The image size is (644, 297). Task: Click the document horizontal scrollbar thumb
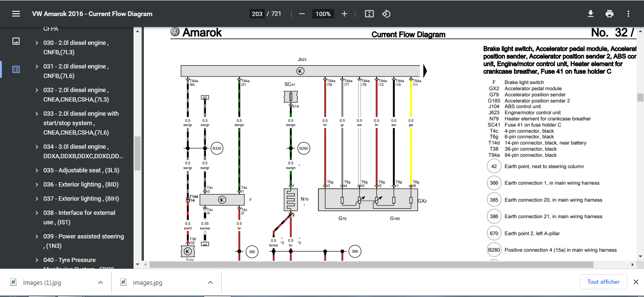372,264
